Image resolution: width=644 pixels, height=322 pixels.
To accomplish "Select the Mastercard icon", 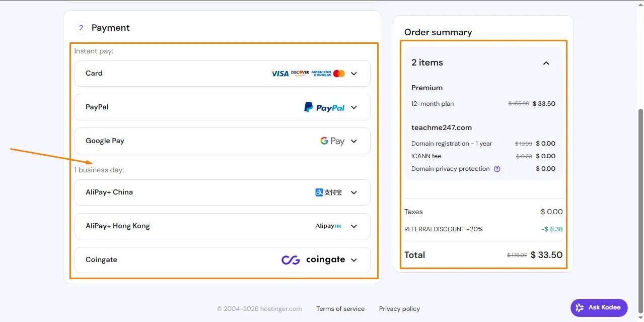I will coord(339,73).
